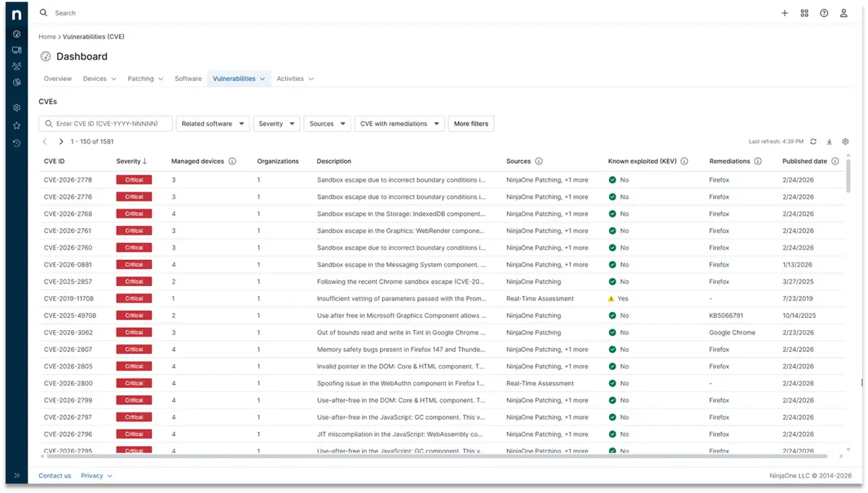
Task: Open the Patching tab
Action: click(145, 79)
